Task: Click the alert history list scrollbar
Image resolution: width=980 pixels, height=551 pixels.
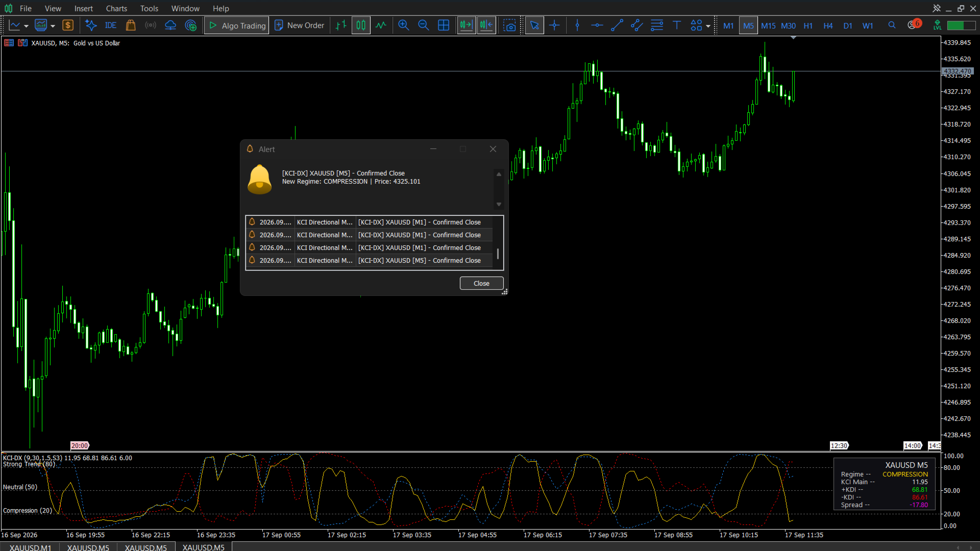Action: tap(498, 242)
